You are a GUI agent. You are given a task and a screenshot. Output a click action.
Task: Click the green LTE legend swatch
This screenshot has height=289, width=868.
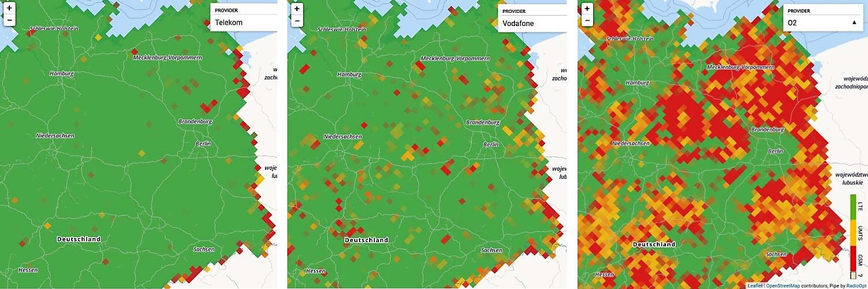point(853,206)
